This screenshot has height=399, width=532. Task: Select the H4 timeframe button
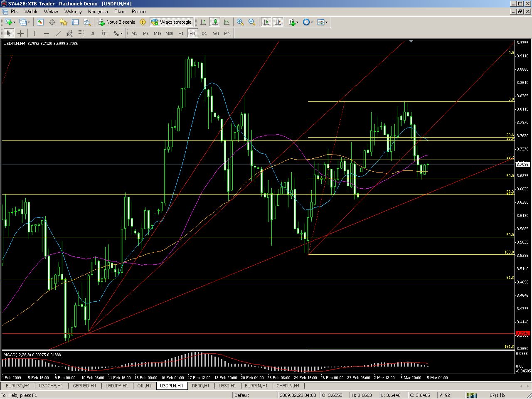pyautogui.click(x=192, y=33)
